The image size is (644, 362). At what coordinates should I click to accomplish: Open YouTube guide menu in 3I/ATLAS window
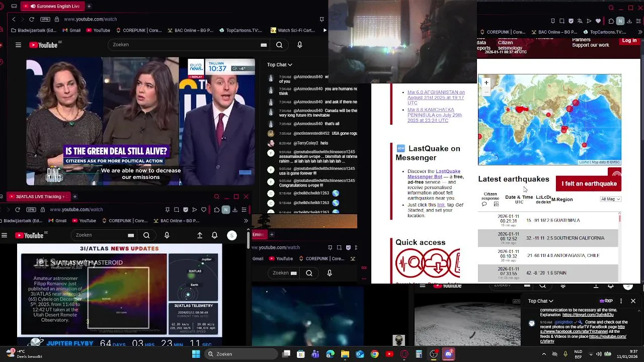pos(4,235)
